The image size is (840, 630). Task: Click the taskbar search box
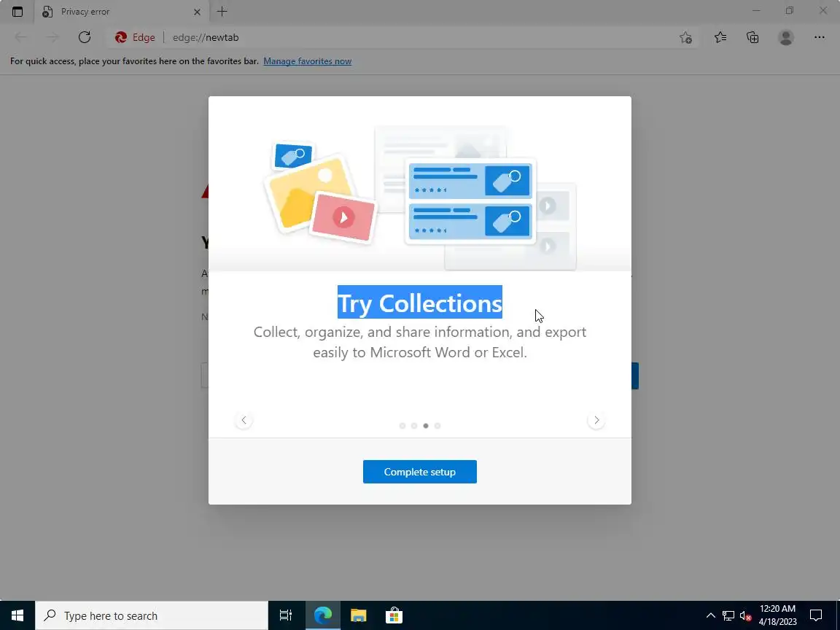152,615
